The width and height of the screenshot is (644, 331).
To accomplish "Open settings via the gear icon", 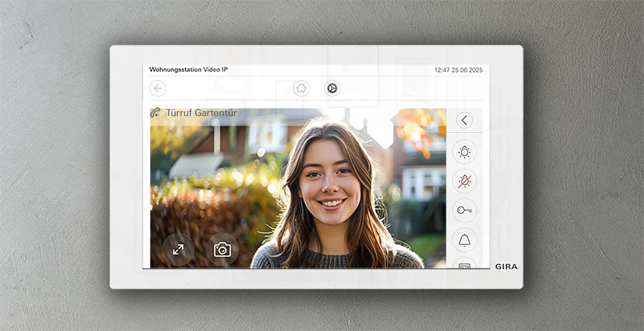I will coord(332,89).
